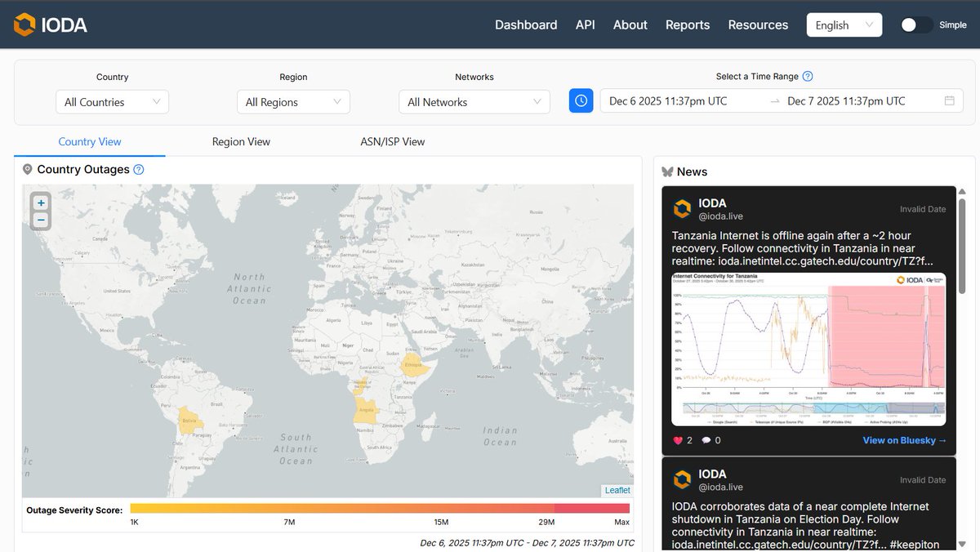Open help icon beside Select a Time Range
This screenshot has width=980, height=552.
tap(808, 77)
